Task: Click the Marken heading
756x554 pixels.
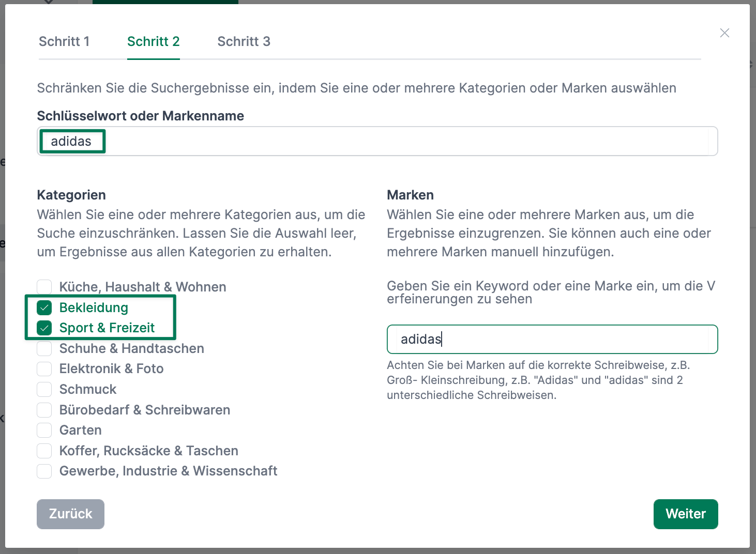Action: point(410,195)
